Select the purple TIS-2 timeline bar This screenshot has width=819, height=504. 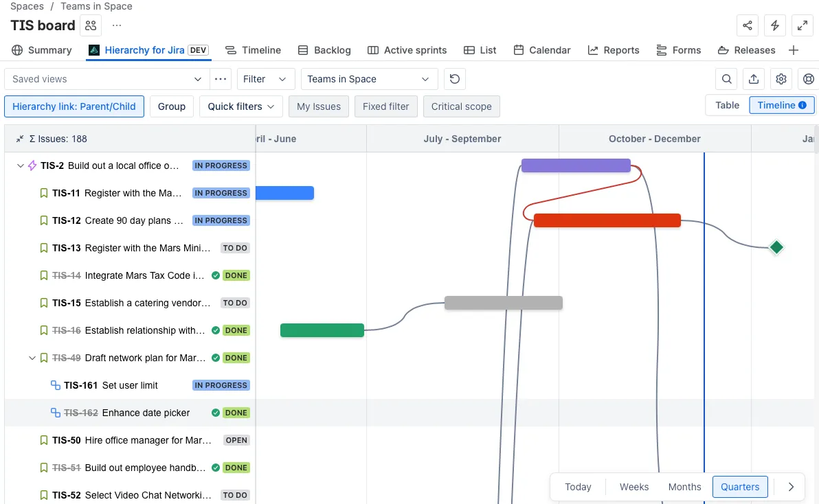[576, 165]
